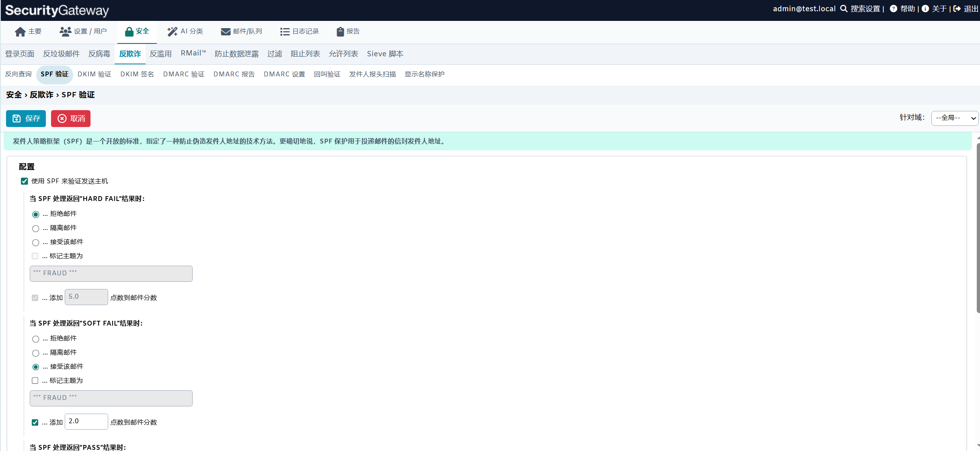
Task: Uncheck 添加 points checkbox under SOFT FAIL
Action: [x=35, y=422]
